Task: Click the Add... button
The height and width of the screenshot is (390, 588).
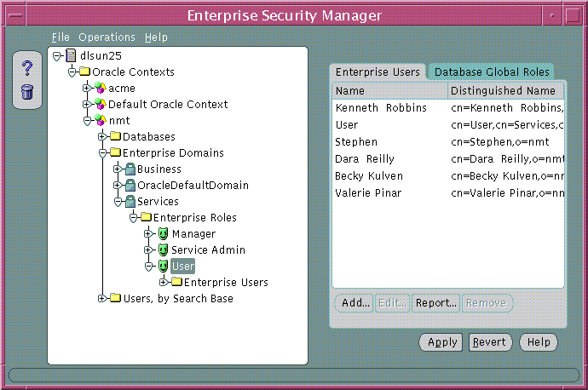Action: 355,303
